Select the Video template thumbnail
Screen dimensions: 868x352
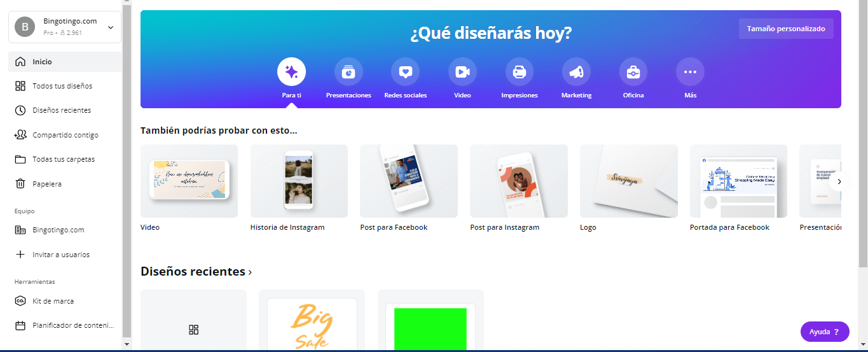[189, 181]
